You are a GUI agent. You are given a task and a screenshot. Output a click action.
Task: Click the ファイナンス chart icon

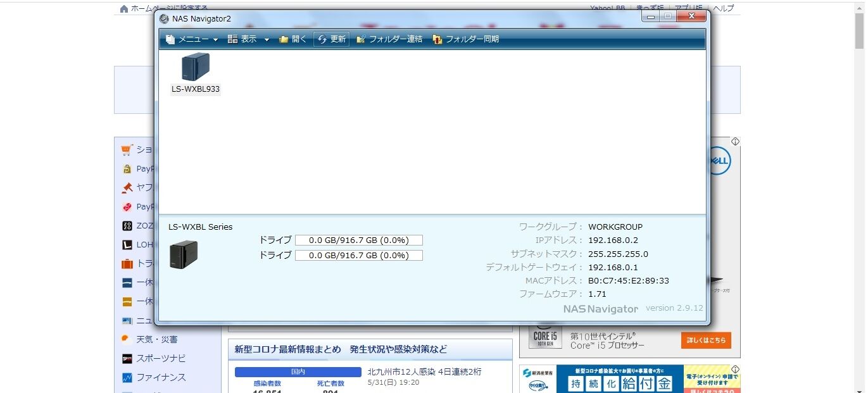(x=127, y=378)
